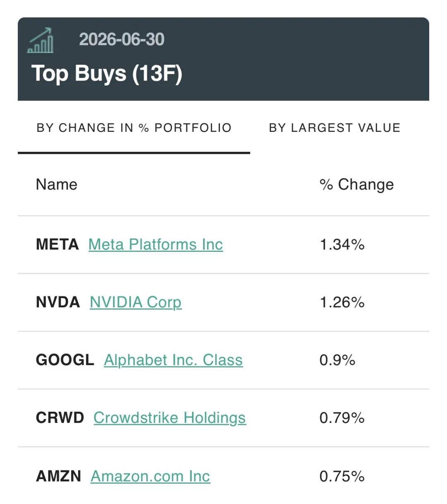The width and height of the screenshot is (447, 504).
Task: Open NVIDIA Corp link
Action: 136,302
